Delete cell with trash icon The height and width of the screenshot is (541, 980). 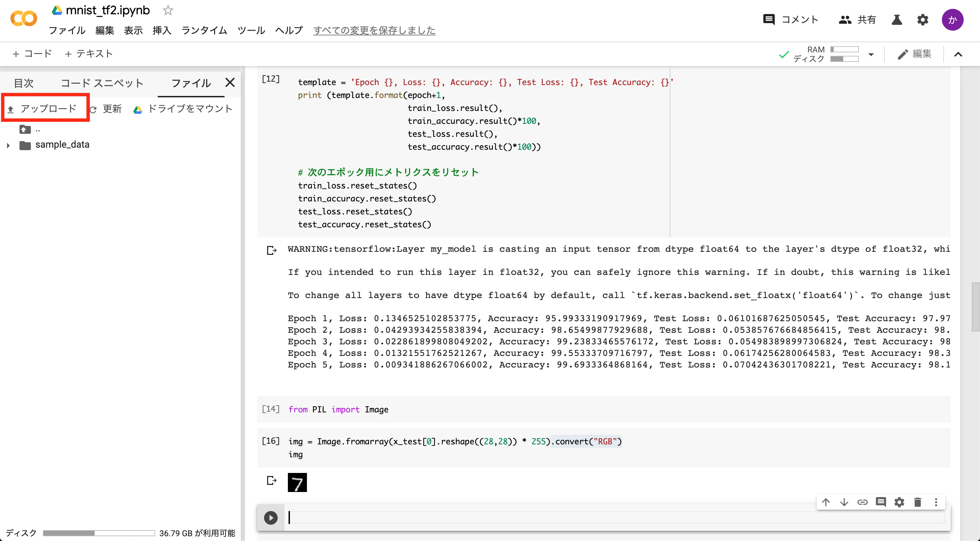917,502
